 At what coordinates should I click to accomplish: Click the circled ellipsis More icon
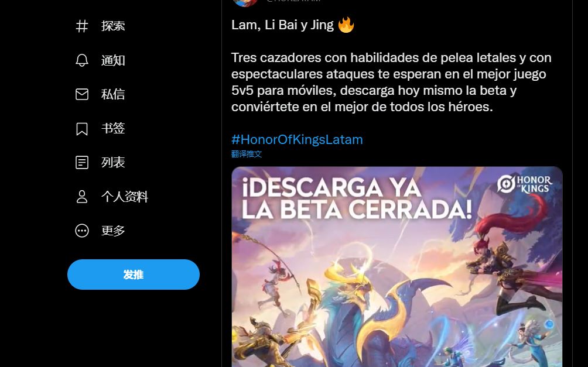coord(82,231)
